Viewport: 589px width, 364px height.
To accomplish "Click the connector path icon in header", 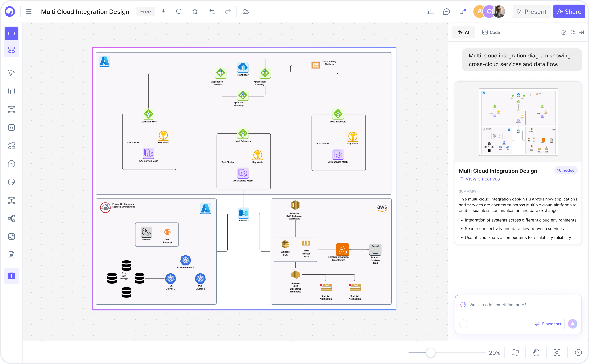I will pos(463,11).
